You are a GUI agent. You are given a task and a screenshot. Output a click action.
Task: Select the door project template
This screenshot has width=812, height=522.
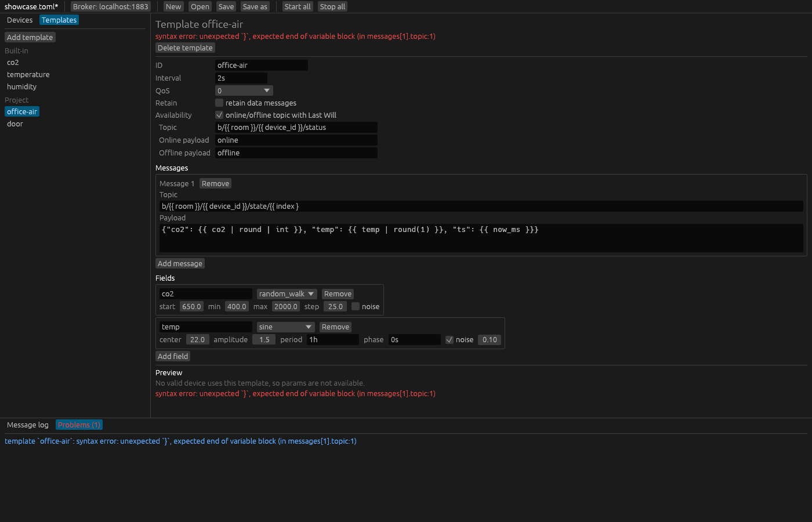point(15,124)
